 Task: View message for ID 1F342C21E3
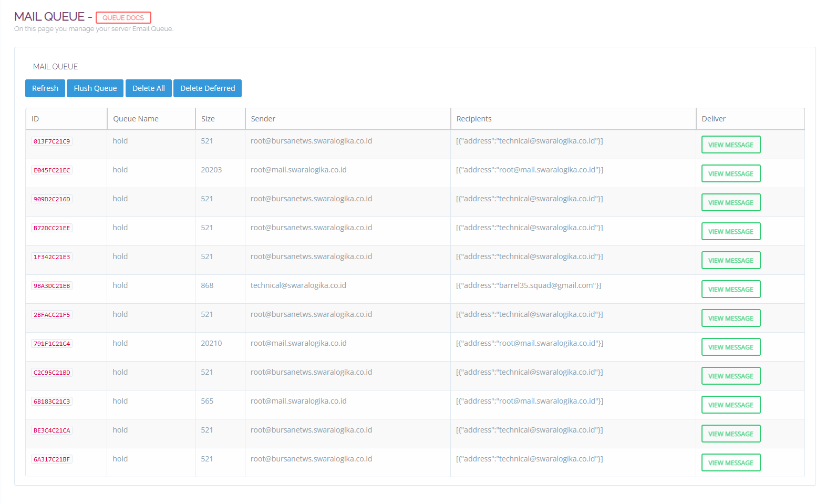point(731,260)
